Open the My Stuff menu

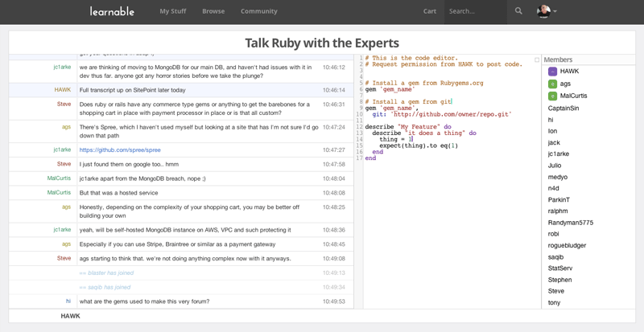point(173,11)
